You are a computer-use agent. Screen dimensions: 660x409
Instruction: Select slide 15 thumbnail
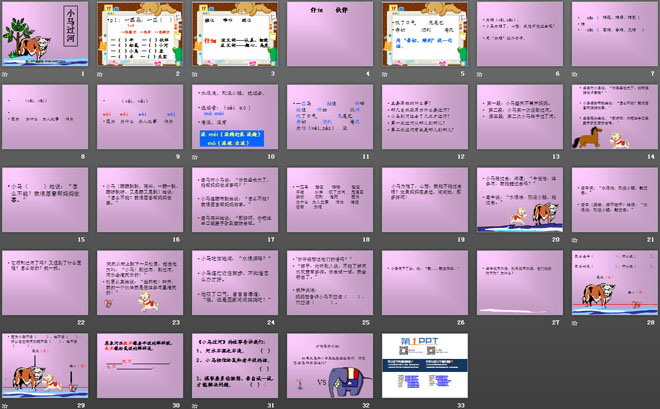tap(45, 200)
